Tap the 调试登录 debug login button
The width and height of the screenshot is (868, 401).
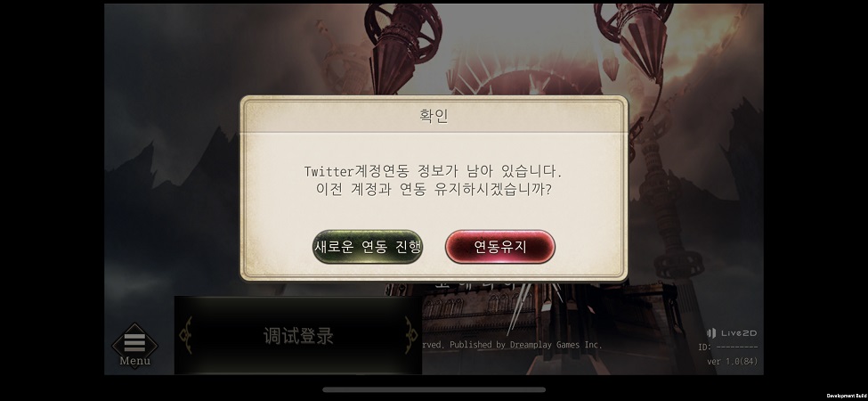click(298, 336)
